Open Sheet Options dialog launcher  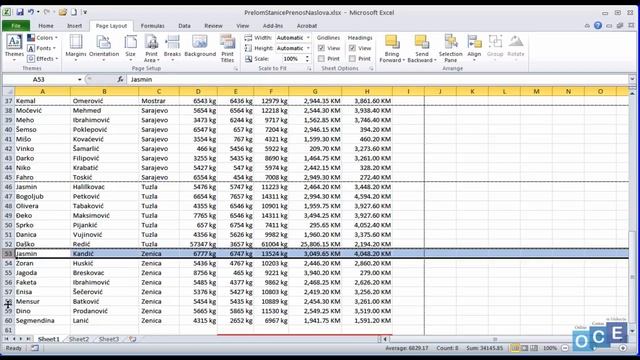point(371,69)
